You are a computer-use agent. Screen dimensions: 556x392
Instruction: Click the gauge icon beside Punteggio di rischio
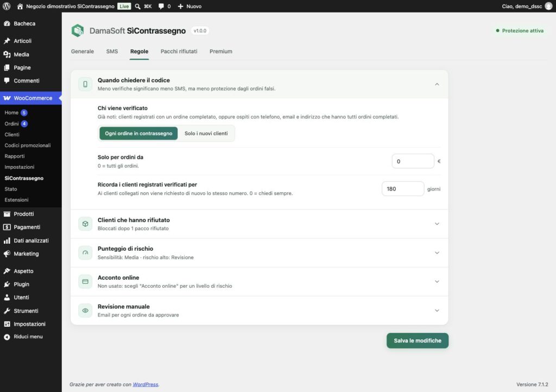coord(85,252)
